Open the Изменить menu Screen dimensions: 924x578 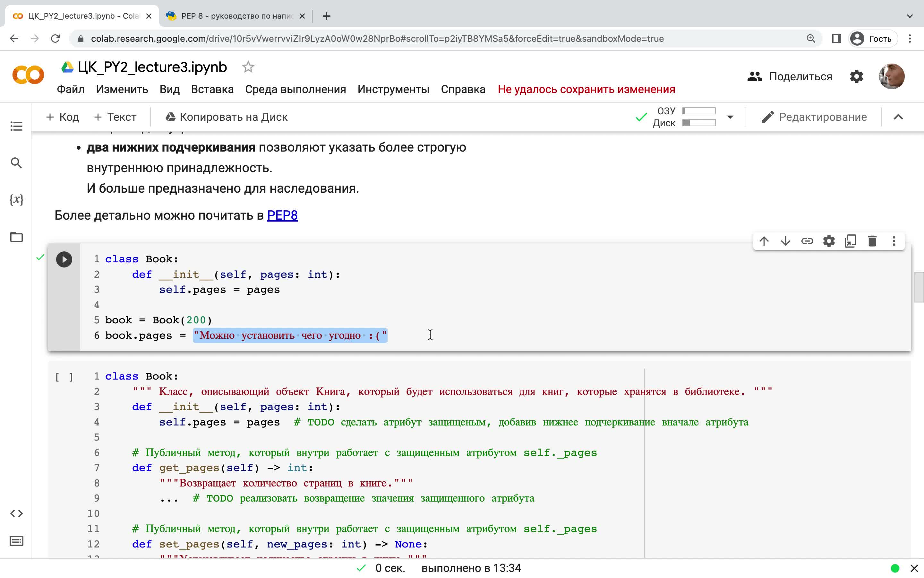pyautogui.click(x=122, y=90)
